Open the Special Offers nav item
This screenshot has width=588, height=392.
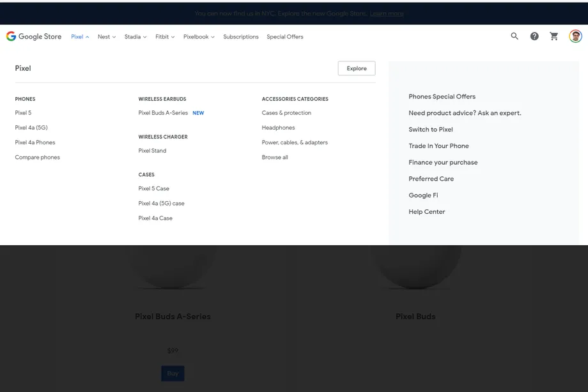[x=285, y=37]
